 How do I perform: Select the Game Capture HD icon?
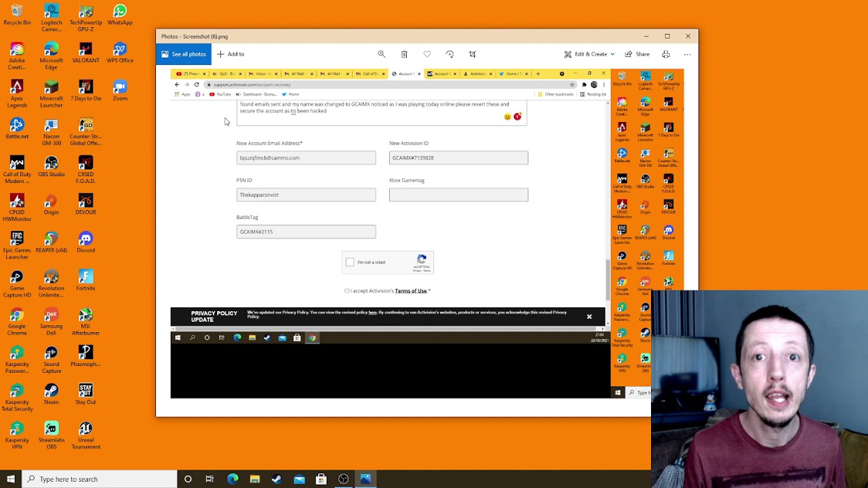[x=17, y=284]
